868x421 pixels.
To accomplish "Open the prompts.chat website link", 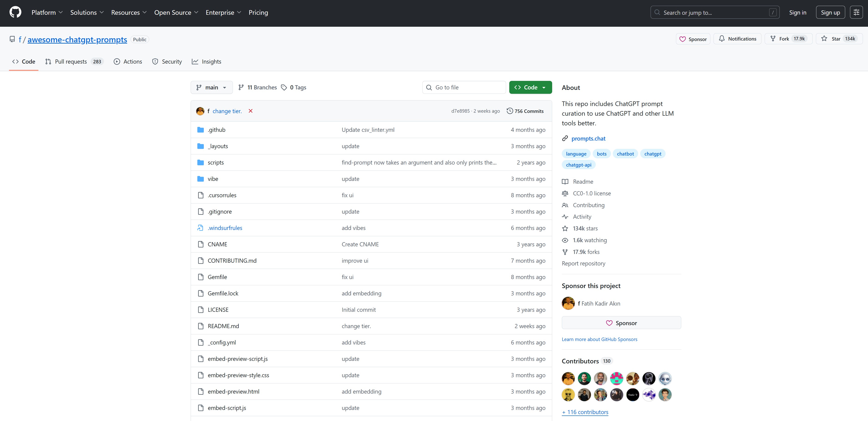I will click(588, 139).
